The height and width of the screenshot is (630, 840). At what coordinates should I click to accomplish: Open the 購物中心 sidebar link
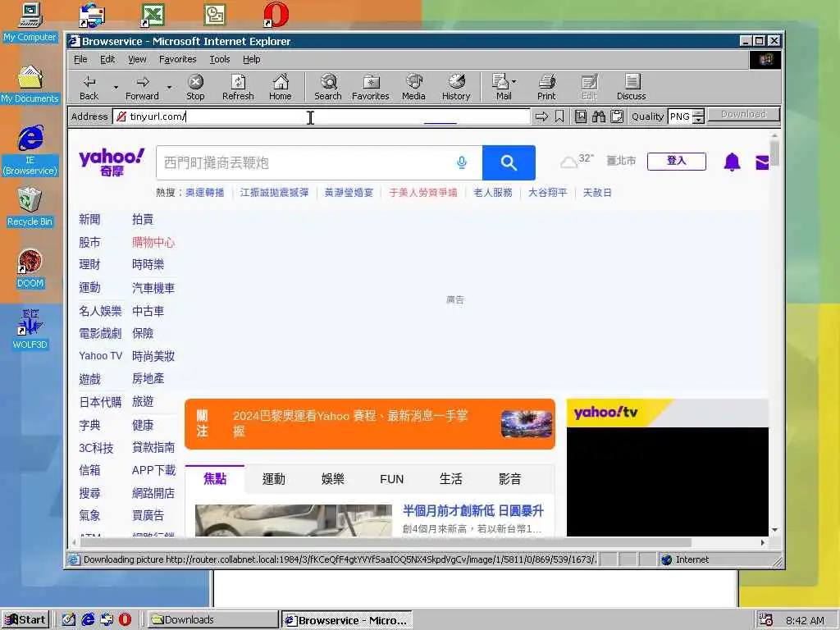[x=153, y=242]
